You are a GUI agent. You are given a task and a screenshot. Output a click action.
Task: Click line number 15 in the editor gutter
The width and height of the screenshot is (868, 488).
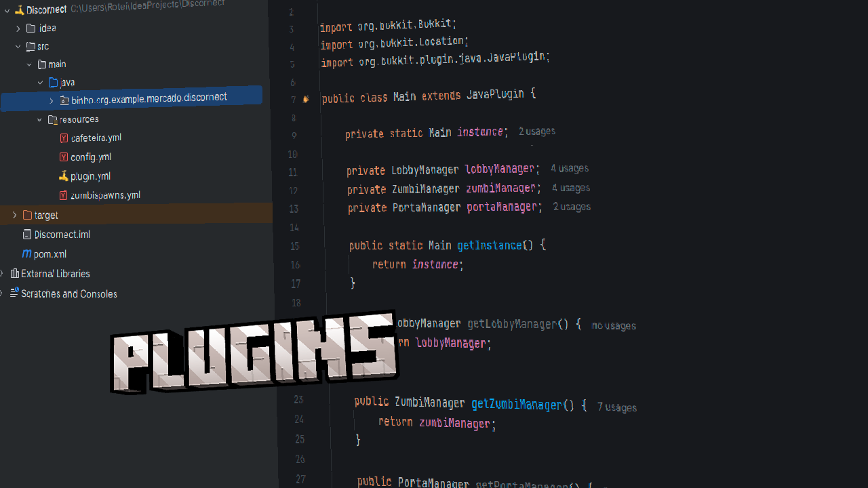[295, 246]
